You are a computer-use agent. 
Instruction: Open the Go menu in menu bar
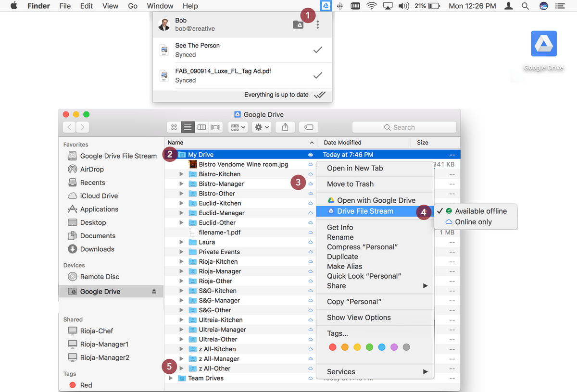(x=133, y=6)
